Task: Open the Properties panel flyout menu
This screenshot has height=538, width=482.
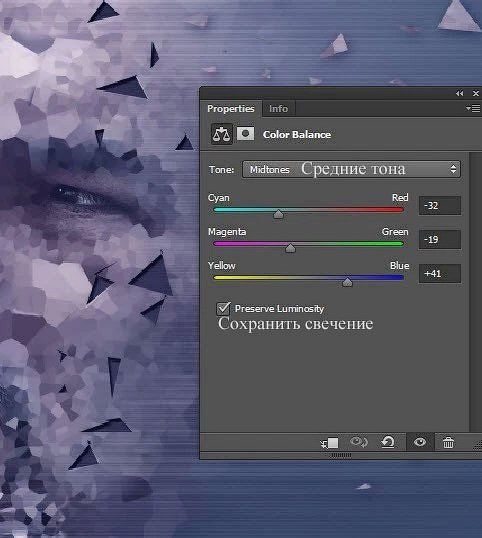Action: pos(473,109)
